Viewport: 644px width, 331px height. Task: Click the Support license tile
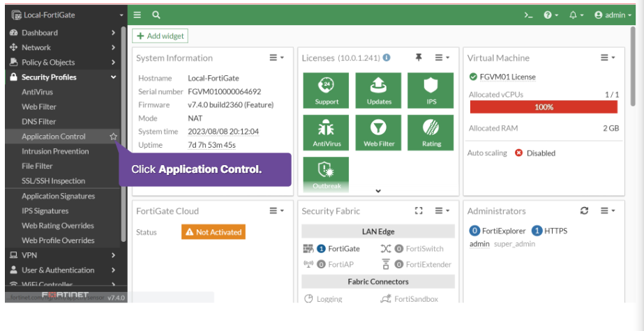326,91
